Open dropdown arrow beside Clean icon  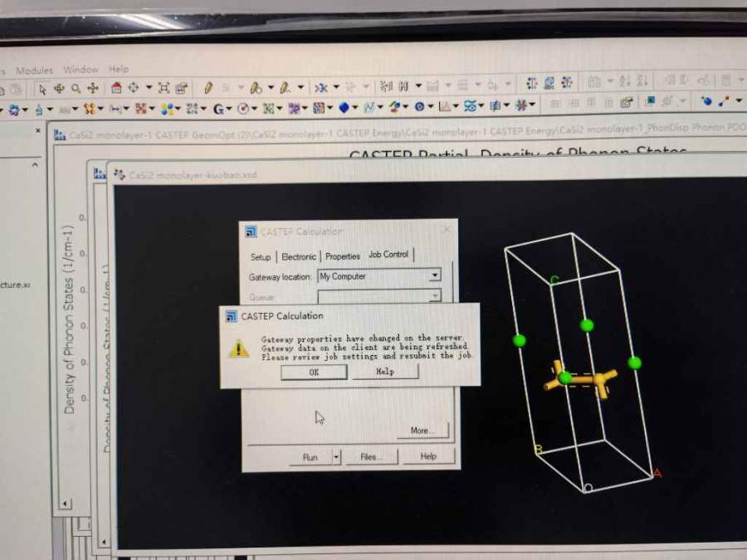[336, 86]
